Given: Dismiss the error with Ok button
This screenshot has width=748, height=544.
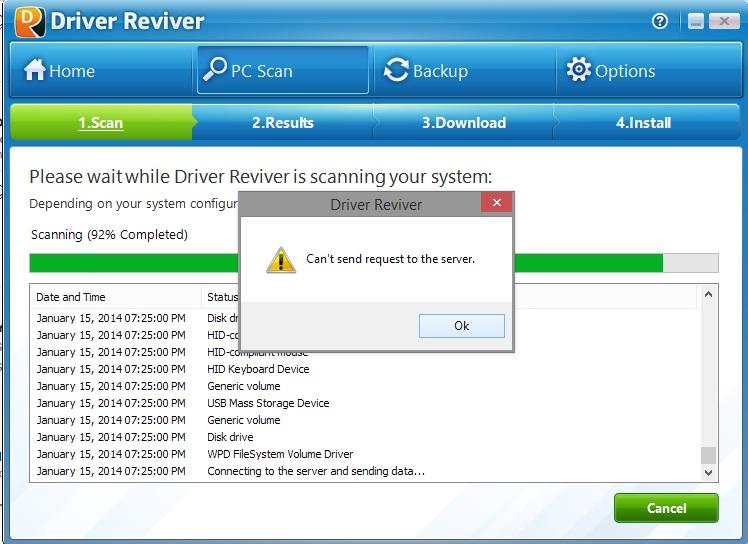Looking at the screenshot, I should pyautogui.click(x=461, y=326).
